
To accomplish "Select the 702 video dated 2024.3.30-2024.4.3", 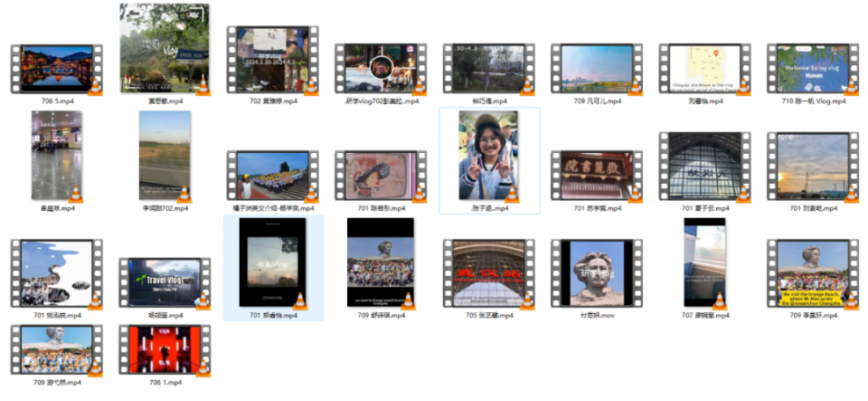I will click(x=272, y=62).
